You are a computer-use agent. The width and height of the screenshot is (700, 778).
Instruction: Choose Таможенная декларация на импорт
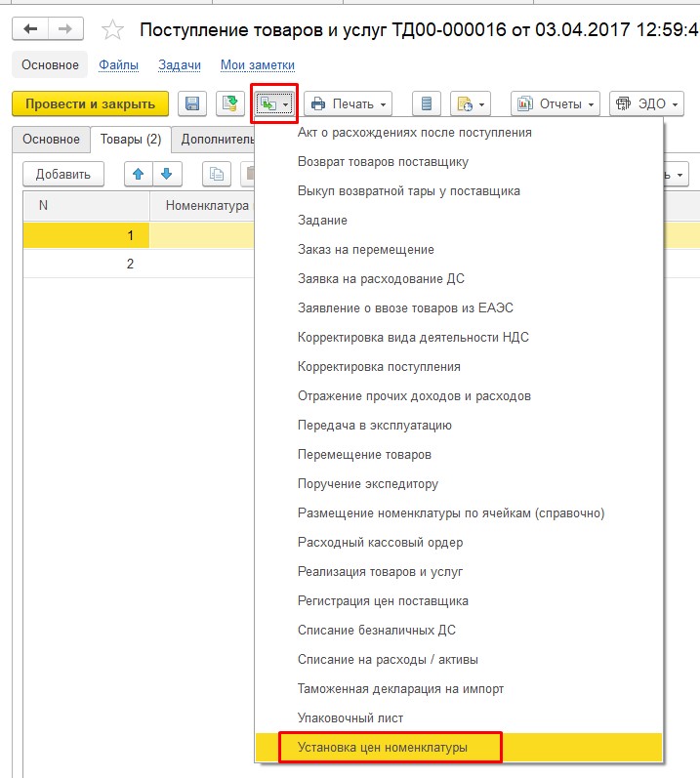coord(459,689)
